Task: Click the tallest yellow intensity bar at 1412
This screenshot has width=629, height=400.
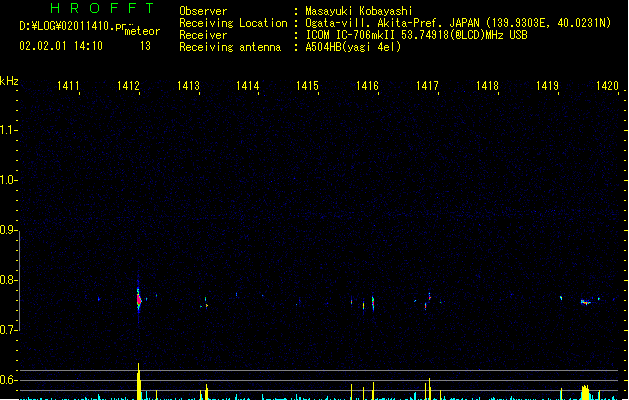Action: (139, 381)
